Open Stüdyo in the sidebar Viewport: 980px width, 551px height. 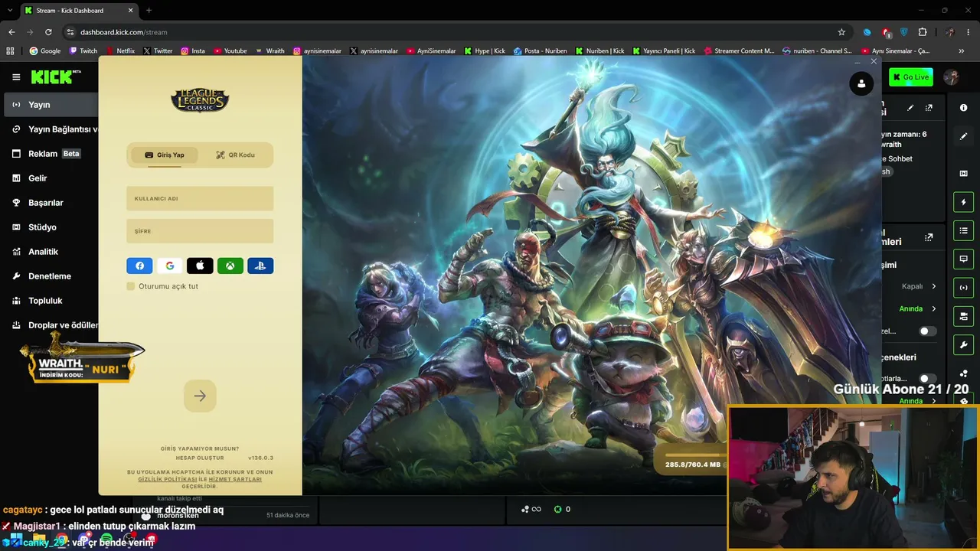51,227
